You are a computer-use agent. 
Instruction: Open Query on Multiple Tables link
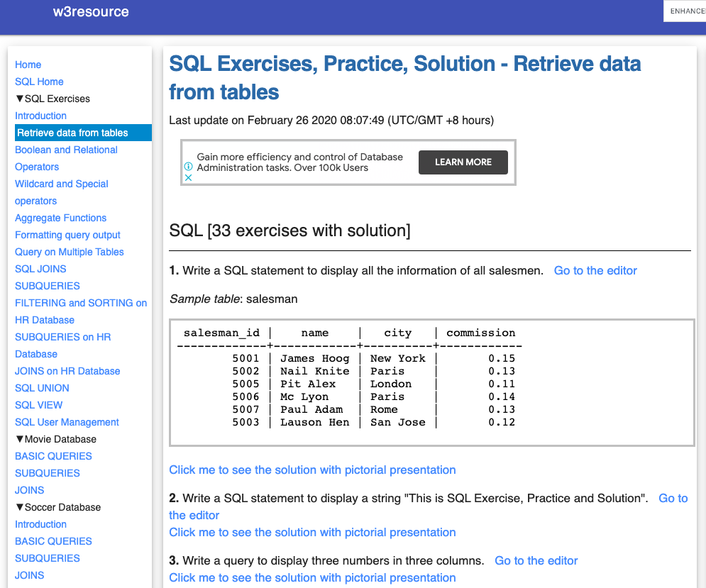pyautogui.click(x=70, y=252)
